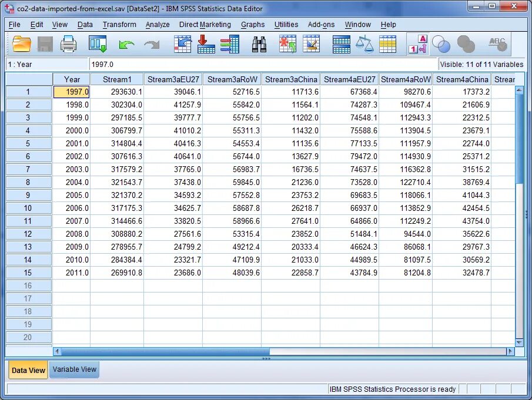Select the Stream4aRoW column header
This screenshot has width=532, height=400.
(406, 79)
